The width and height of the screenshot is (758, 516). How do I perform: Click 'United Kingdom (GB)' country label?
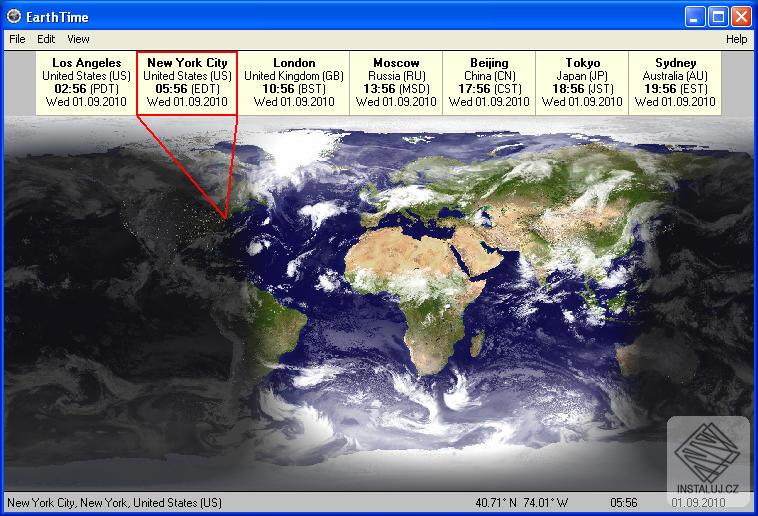(x=293, y=76)
